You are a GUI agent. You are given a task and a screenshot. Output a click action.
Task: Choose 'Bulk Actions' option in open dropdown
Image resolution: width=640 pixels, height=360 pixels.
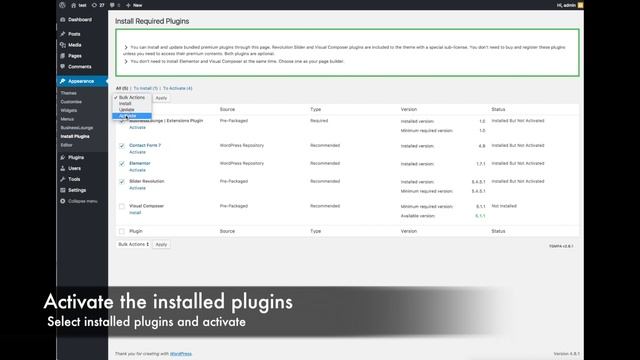132,98
